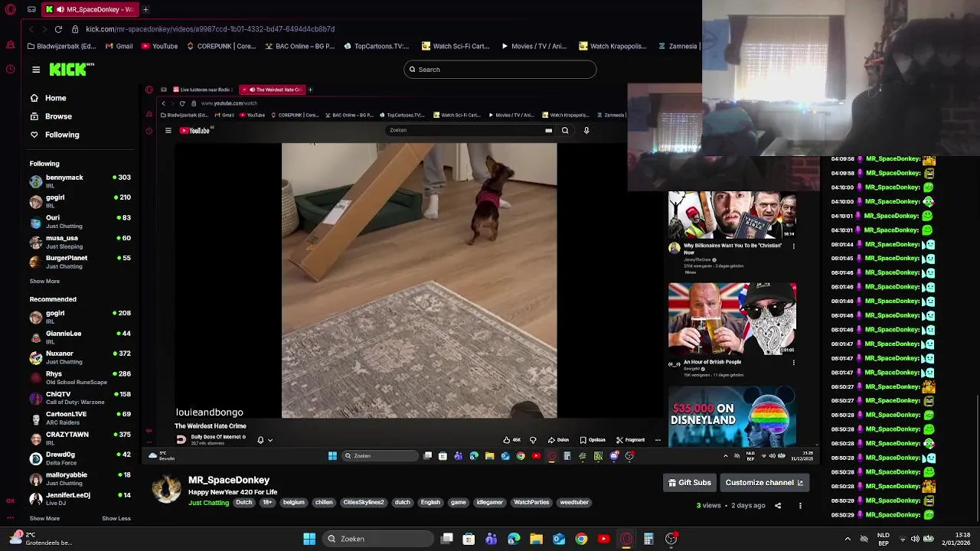Open musa_usa channel in Following list
Viewport: 980px width, 551px height.
80,242
